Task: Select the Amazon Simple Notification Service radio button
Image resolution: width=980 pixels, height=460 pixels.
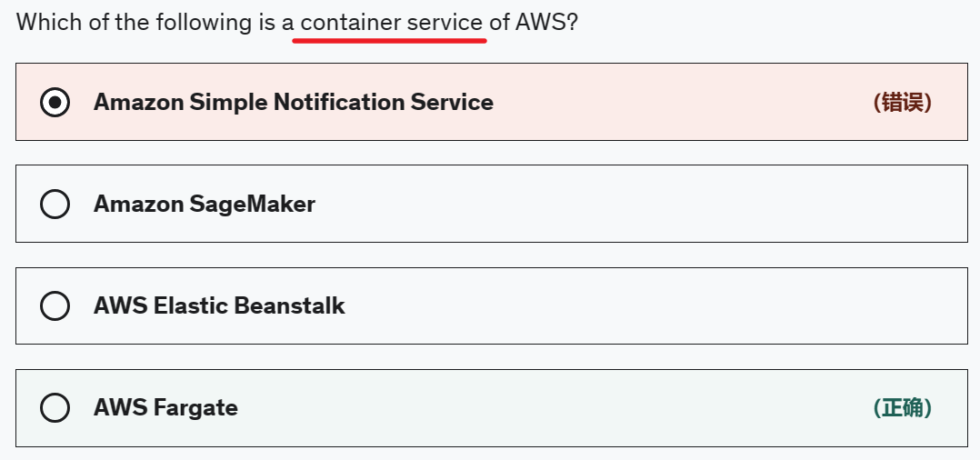Action: [55, 102]
